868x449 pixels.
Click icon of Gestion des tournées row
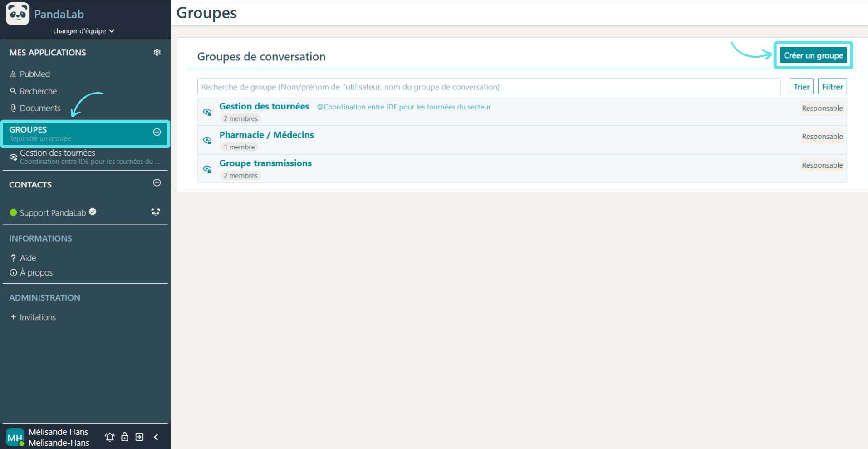point(207,112)
